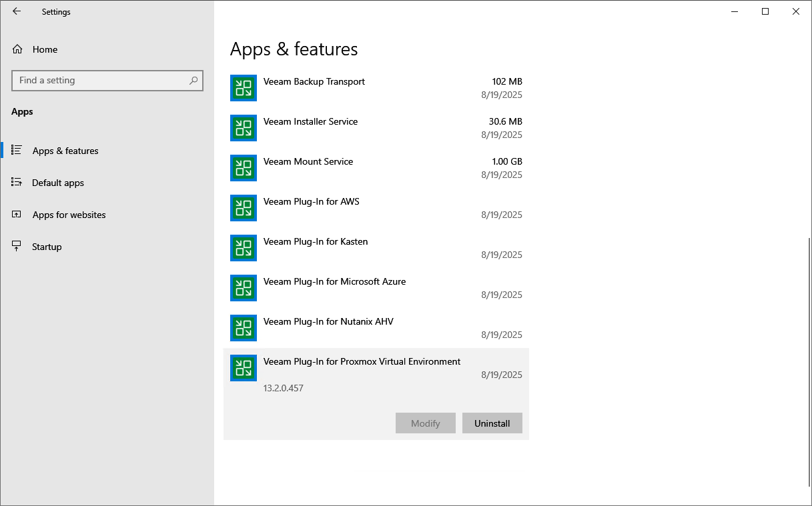Click the Proxmox Virtual Environment plug-in icon

coord(244,368)
